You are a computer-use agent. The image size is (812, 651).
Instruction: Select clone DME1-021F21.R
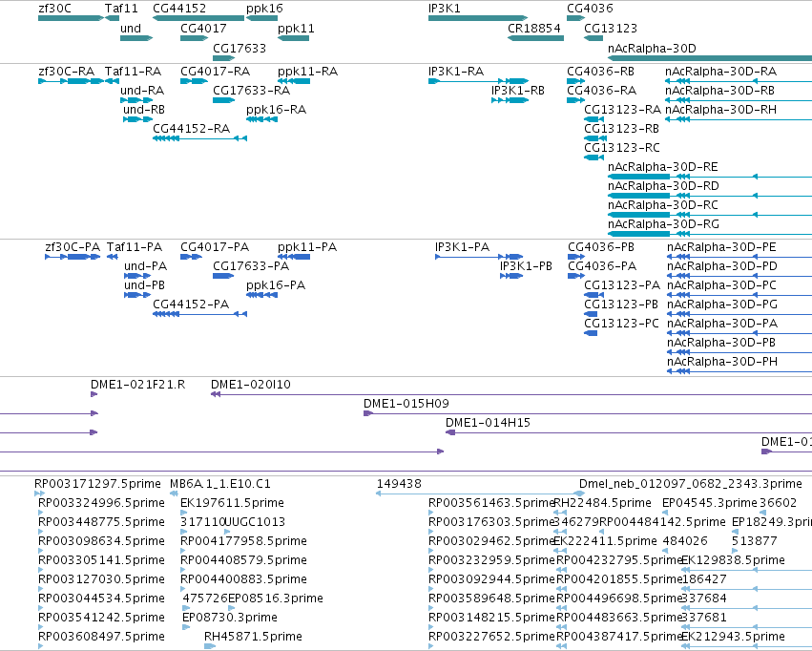pos(94,394)
